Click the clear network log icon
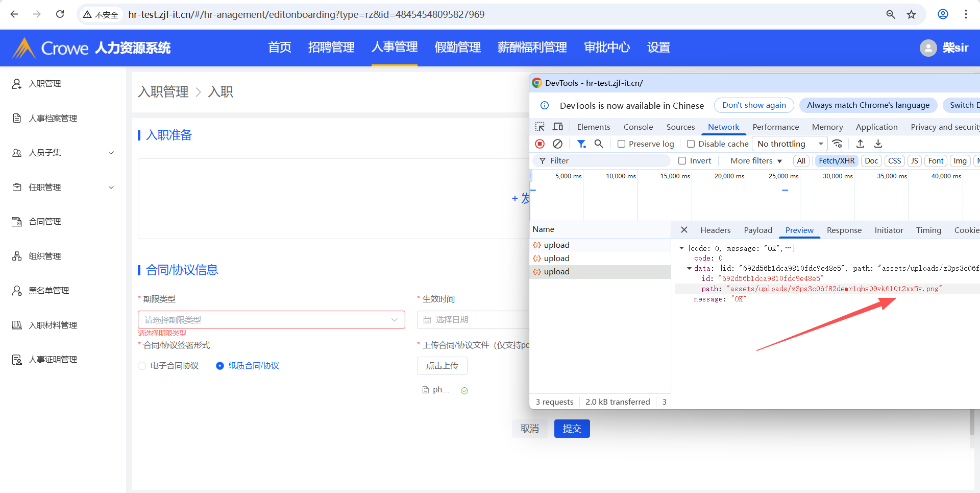Screen dimensions: 980x493 tap(557, 144)
